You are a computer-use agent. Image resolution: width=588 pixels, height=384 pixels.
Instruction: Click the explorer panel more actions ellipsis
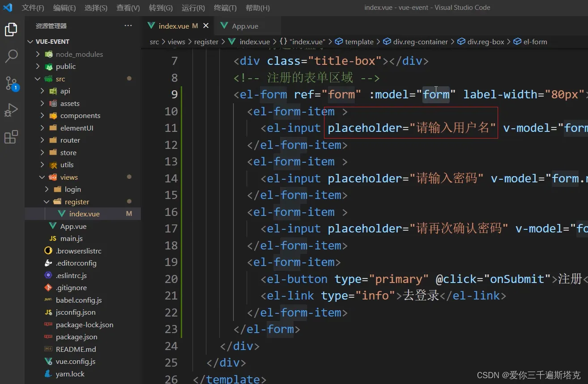(128, 26)
